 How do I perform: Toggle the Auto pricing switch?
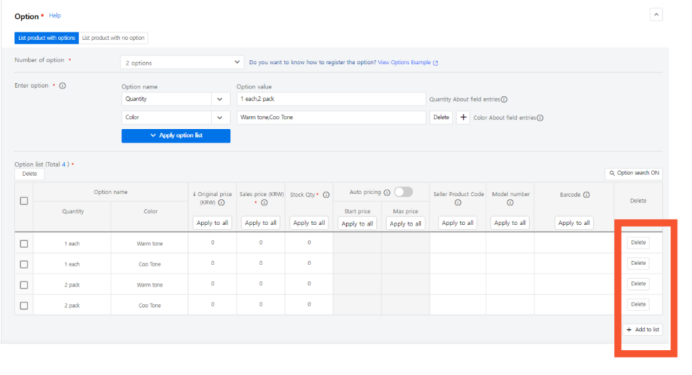point(403,192)
